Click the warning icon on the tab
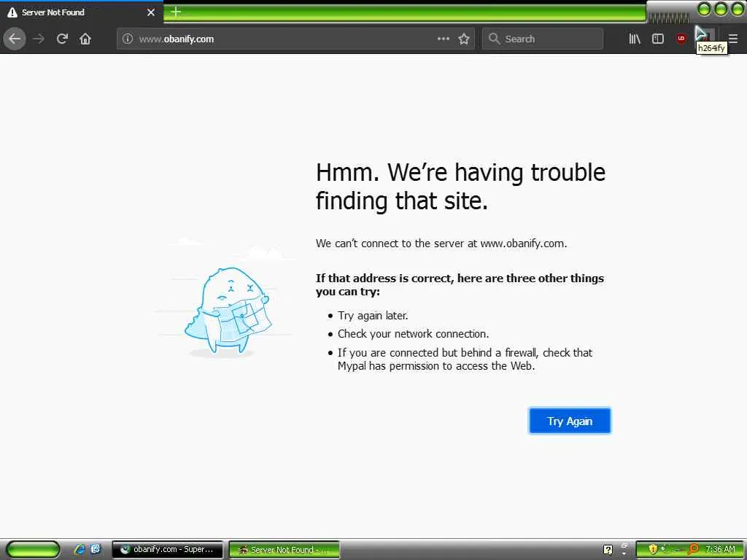 point(12,12)
